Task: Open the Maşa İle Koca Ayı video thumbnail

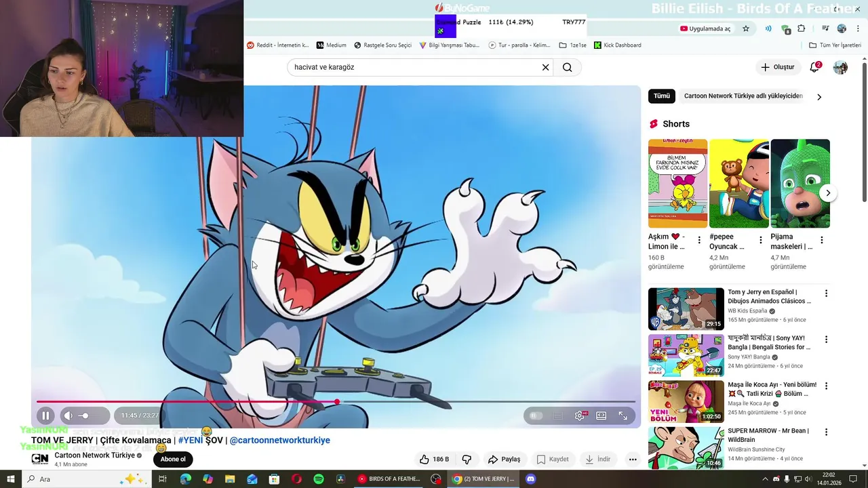Action: (x=686, y=401)
